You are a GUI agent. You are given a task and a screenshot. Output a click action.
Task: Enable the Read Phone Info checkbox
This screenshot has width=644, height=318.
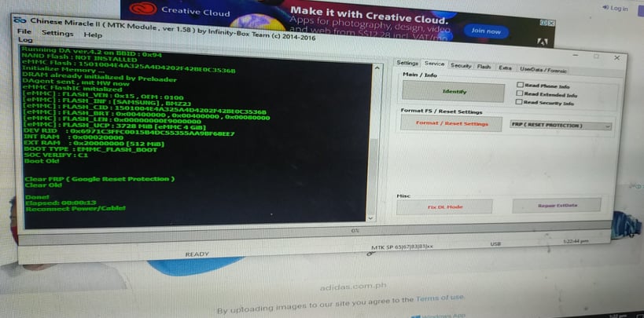click(521, 85)
